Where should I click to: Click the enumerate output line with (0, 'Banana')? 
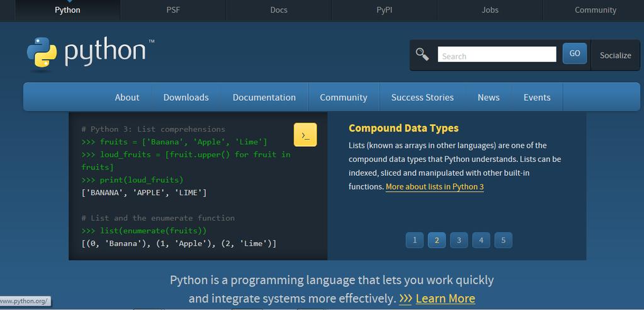pos(179,244)
